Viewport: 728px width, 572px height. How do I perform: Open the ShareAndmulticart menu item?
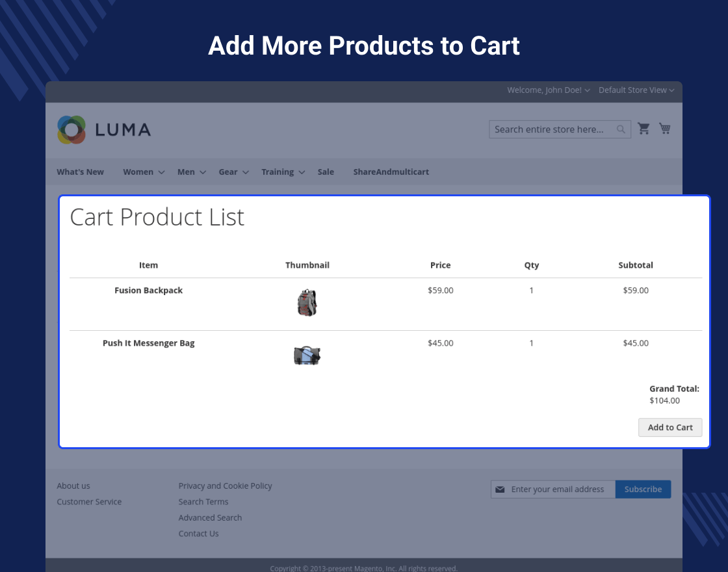pos(391,172)
